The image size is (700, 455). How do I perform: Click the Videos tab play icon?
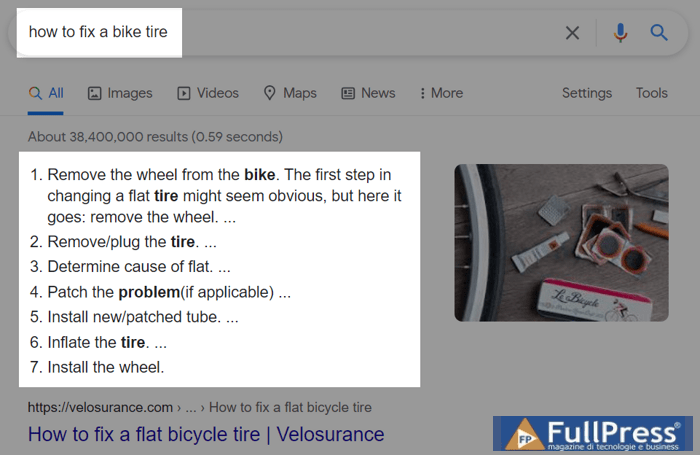(184, 93)
